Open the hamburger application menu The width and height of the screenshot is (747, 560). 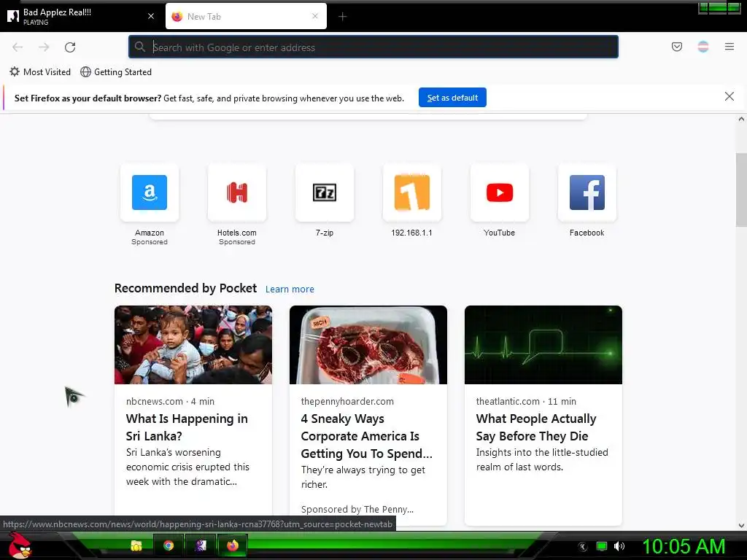(729, 47)
